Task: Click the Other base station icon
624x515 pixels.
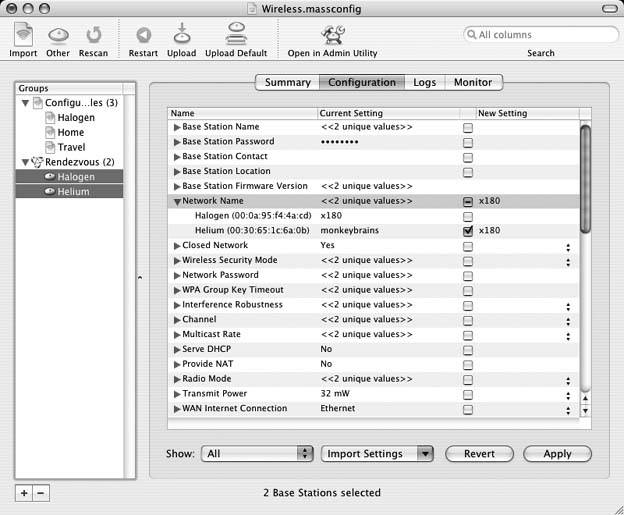Action: 58,35
